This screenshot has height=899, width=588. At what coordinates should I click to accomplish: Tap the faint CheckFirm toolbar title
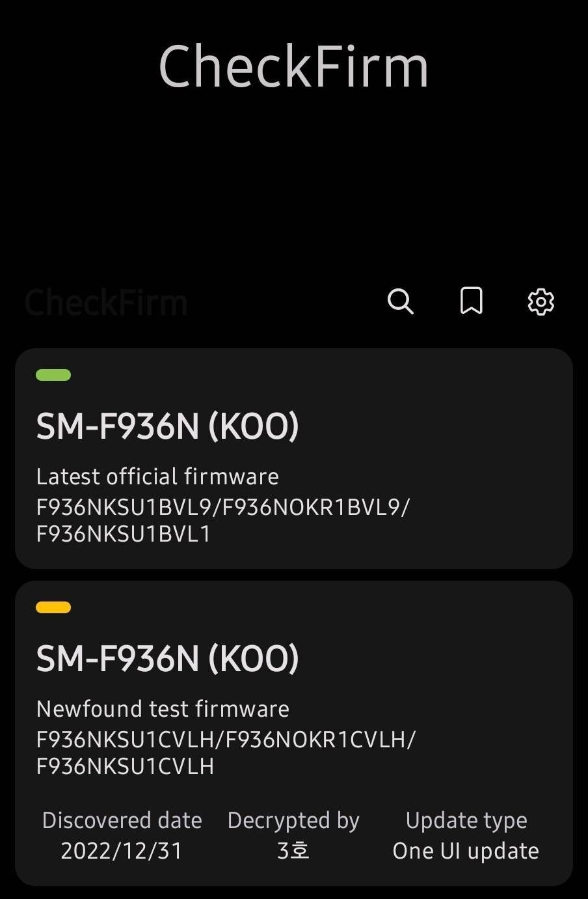coord(106,303)
